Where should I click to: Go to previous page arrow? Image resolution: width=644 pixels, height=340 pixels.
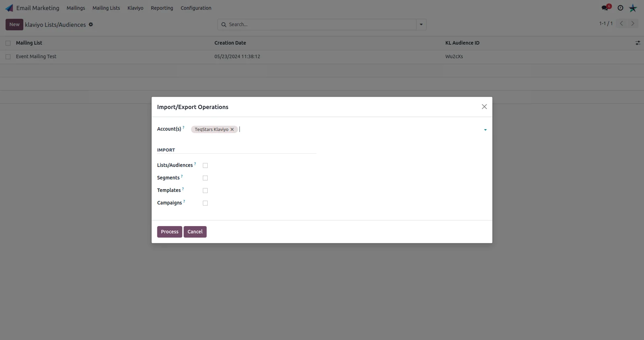[621, 23]
